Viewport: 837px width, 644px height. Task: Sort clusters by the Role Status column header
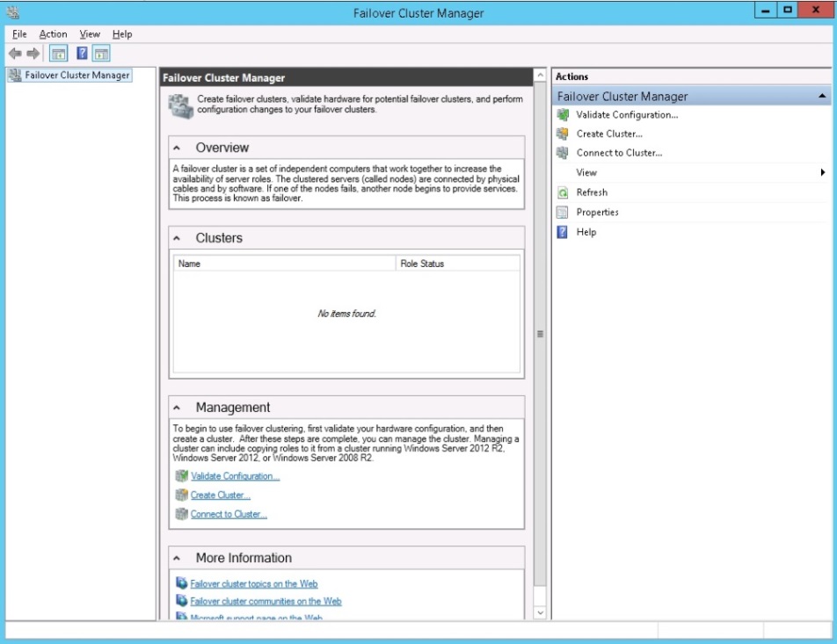pyautogui.click(x=457, y=264)
